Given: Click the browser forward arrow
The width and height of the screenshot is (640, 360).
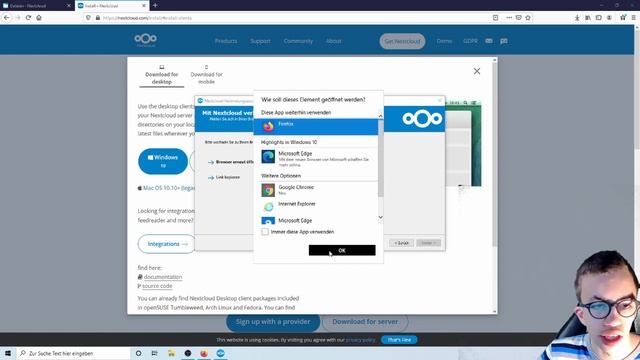Looking at the screenshot, I should tap(18, 18).
